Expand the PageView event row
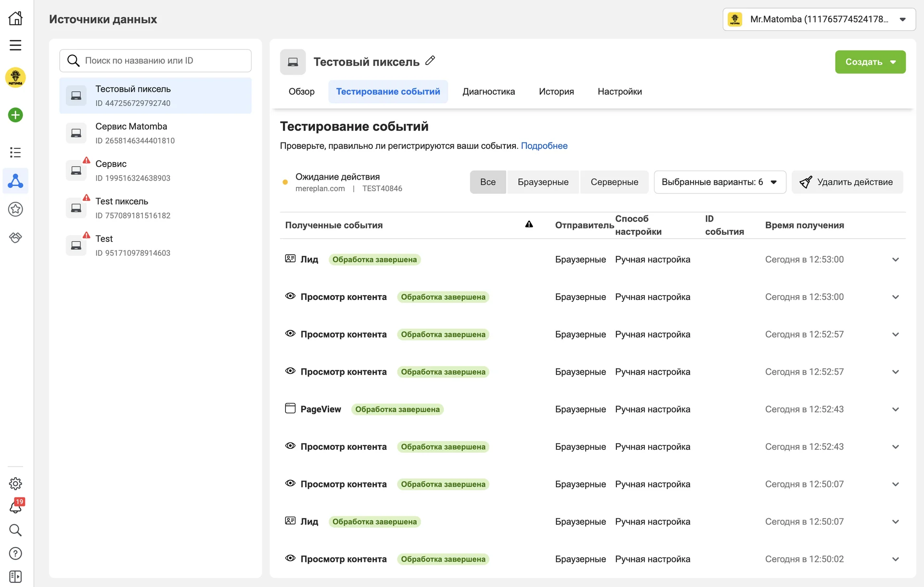This screenshot has height=587, width=924. (x=896, y=409)
